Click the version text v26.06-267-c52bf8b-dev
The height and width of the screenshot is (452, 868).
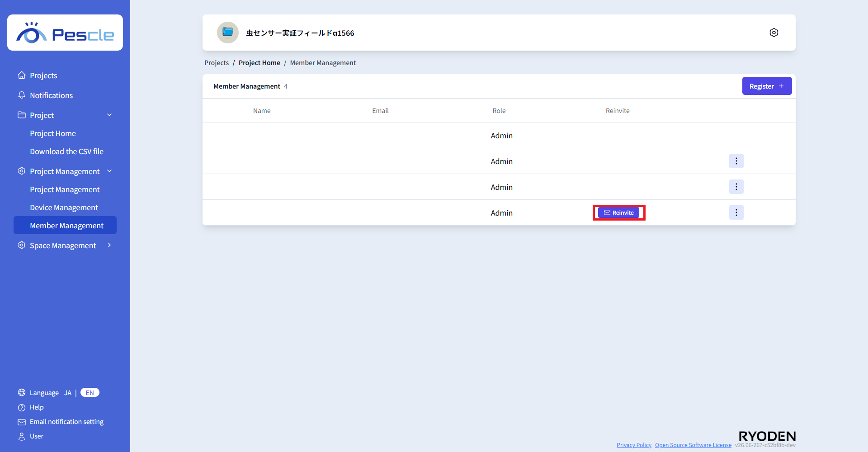point(765,445)
